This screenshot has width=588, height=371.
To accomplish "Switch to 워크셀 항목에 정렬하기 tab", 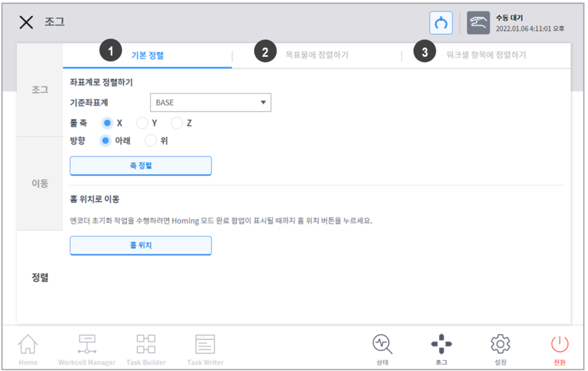I will [486, 55].
